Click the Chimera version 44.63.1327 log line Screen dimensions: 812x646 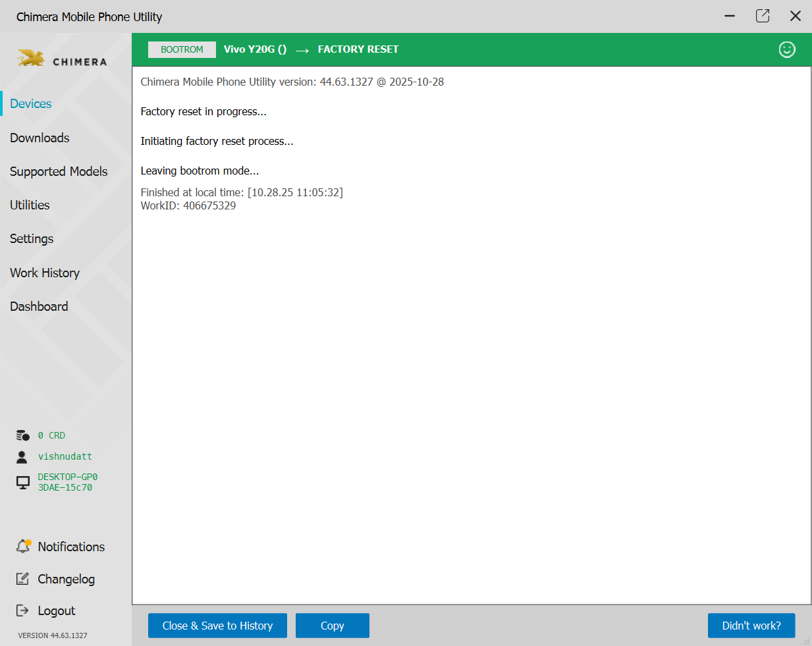pos(292,82)
